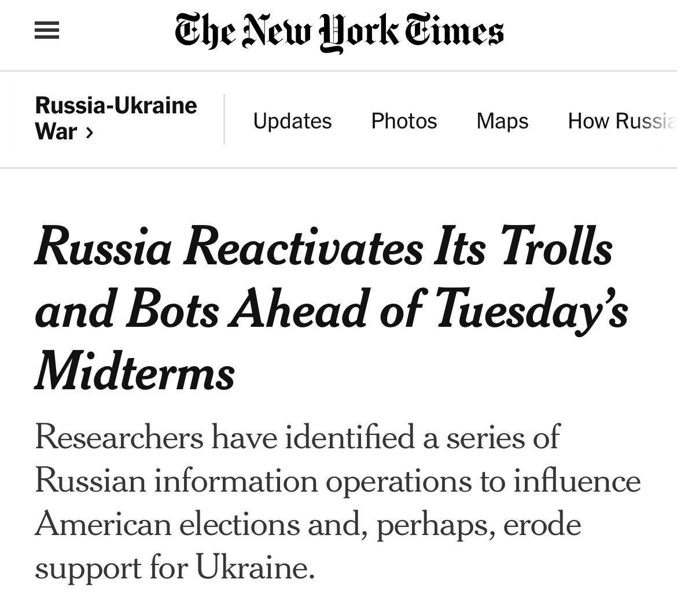Tap the three-line menu icon top left
This screenshot has height=616, width=677.
[x=46, y=31]
